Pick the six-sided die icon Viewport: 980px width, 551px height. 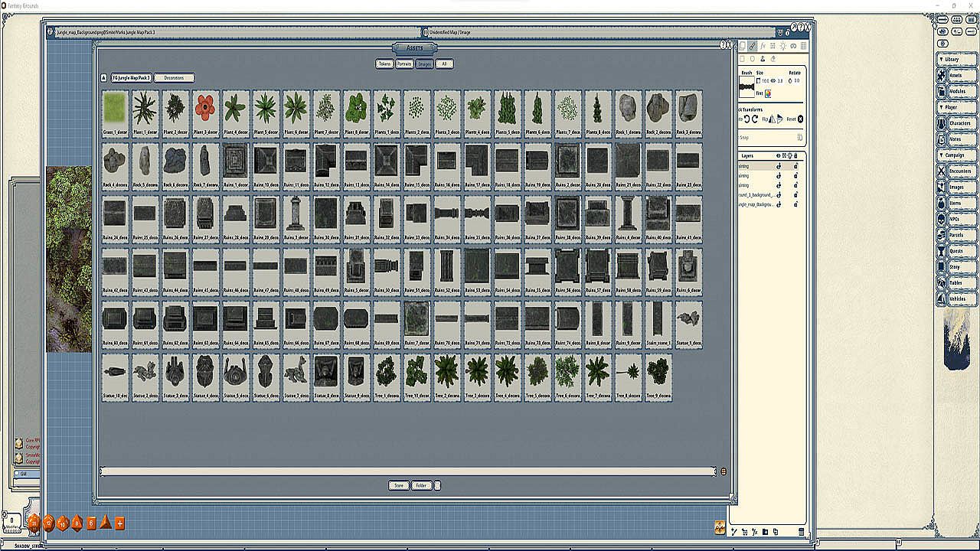pos(91,523)
